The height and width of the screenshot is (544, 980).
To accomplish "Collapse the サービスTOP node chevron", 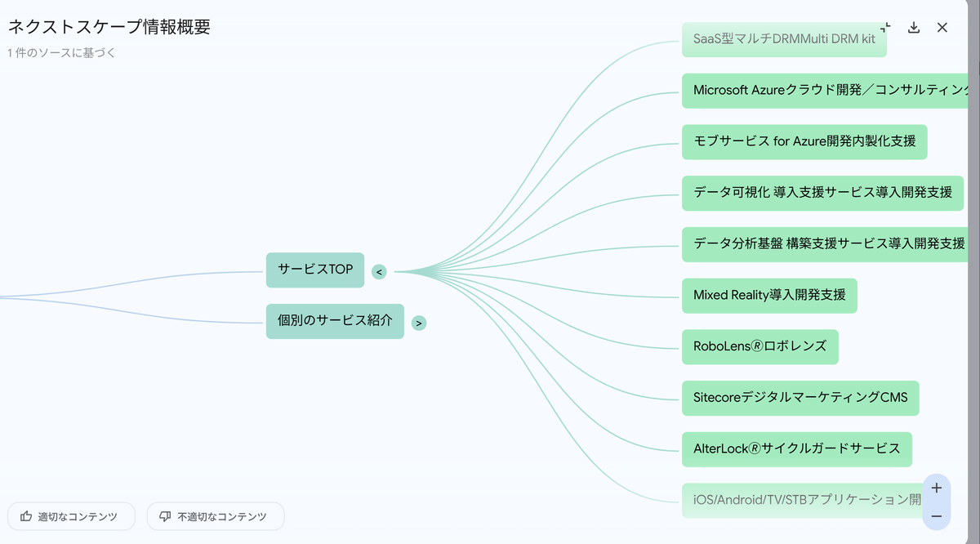I will tap(379, 272).
